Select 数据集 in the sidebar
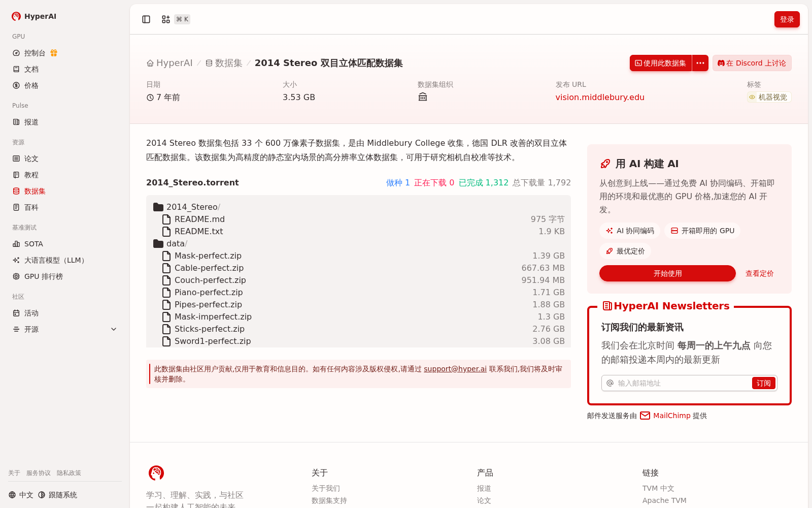The height and width of the screenshot is (508, 812). 64,191
